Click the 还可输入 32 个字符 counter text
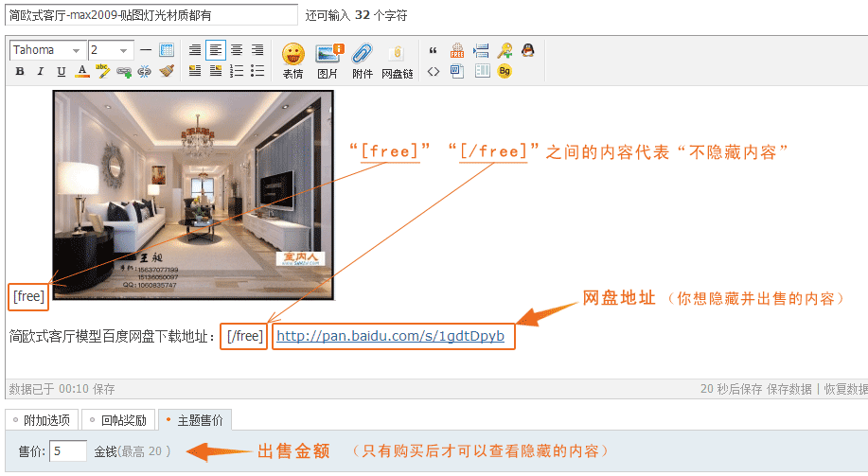868x476 pixels. coord(357,15)
